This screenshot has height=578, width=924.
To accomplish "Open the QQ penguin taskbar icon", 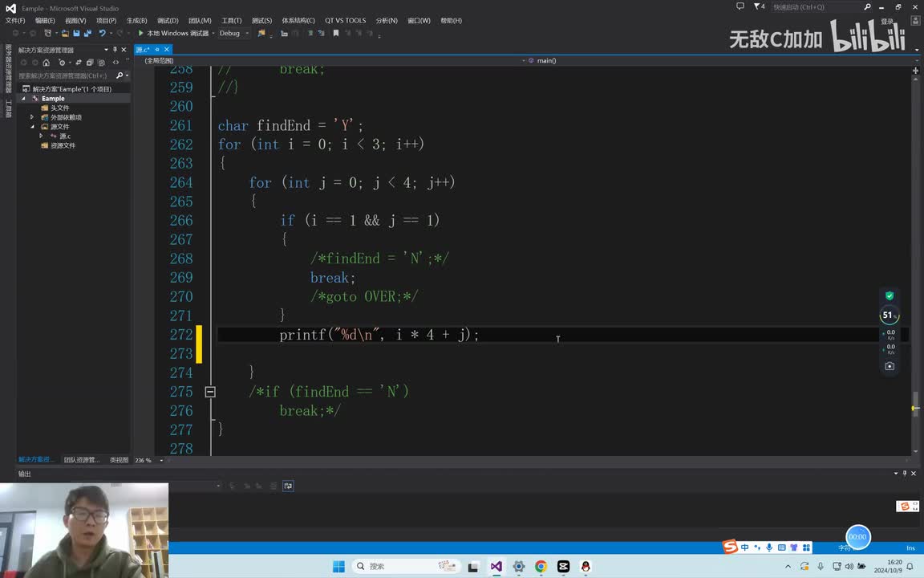I will point(586,566).
